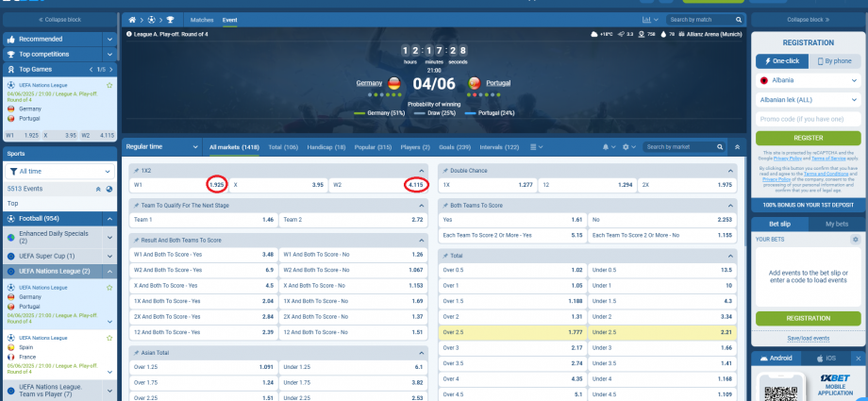The image size is (868, 401).
Task: Click the Germany flag in match header
Action: tap(394, 84)
